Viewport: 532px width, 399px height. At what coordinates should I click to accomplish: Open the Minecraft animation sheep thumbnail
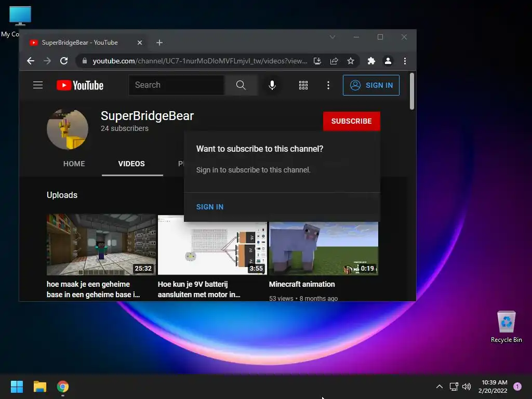pyautogui.click(x=324, y=248)
